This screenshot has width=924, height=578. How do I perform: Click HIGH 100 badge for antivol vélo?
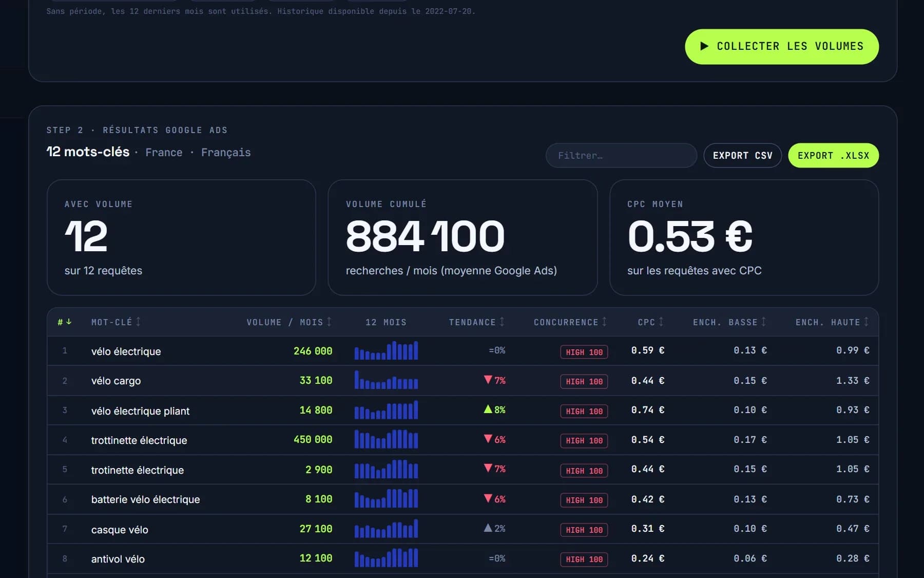584,559
